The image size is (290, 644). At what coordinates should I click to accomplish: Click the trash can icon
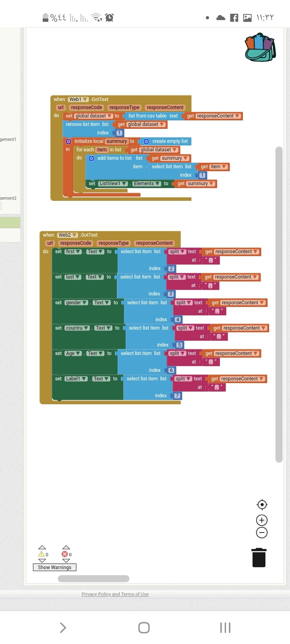(259, 557)
